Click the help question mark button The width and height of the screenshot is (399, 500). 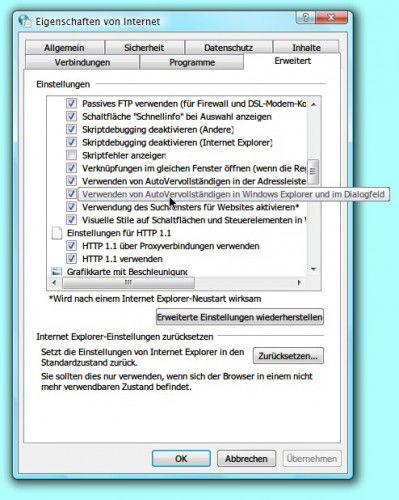[305, 17]
